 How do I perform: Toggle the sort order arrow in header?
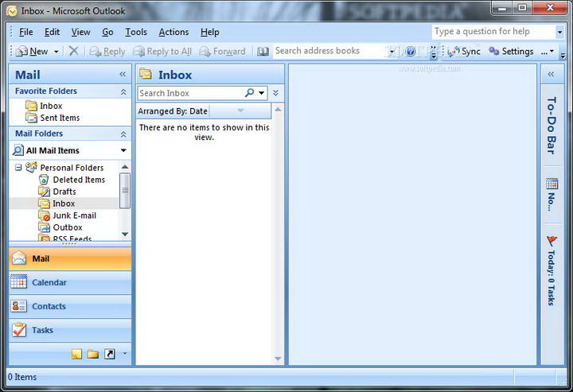tap(240, 111)
